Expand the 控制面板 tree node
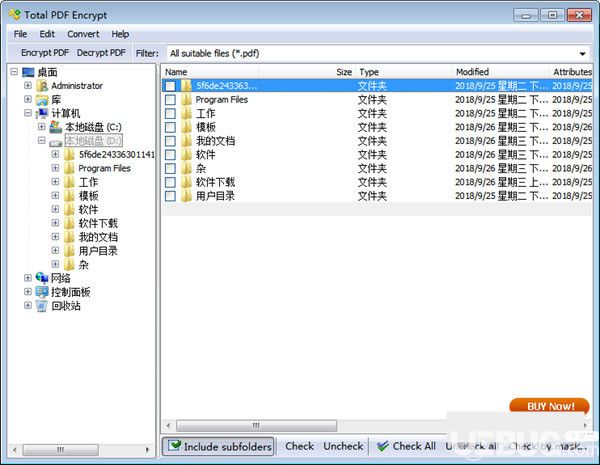This screenshot has height=465, width=600. click(x=28, y=292)
